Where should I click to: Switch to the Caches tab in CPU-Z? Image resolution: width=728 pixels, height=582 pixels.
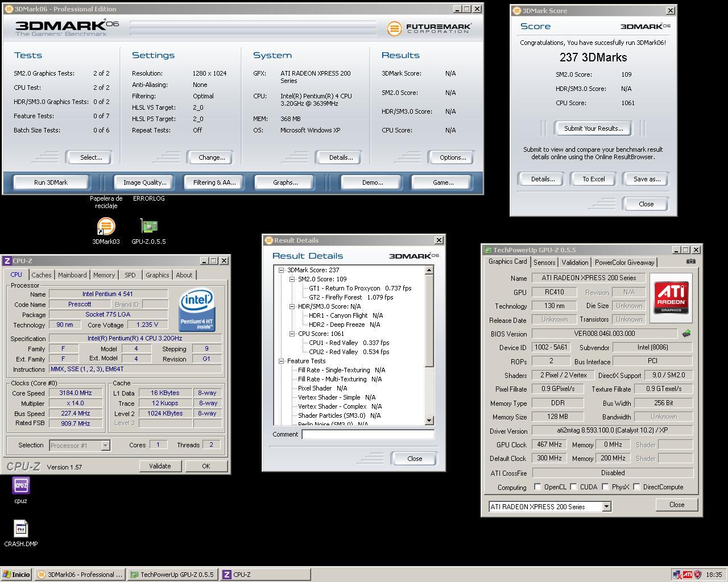[x=41, y=275]
